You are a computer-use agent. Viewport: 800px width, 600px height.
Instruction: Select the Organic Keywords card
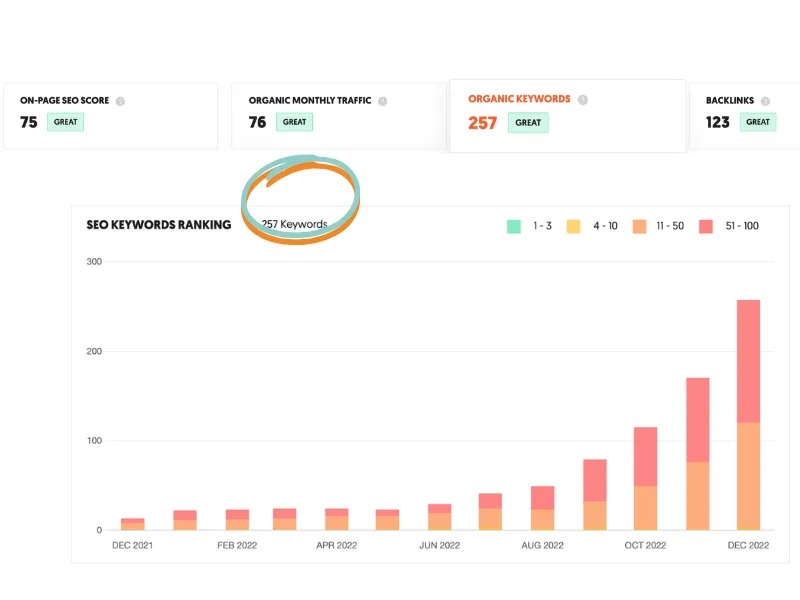click(567, 116)
